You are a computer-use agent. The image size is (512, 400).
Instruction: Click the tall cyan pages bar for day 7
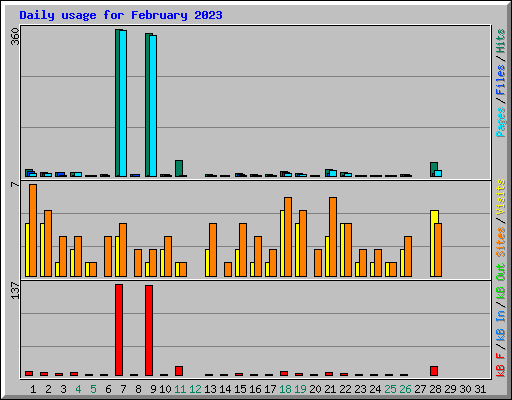tap(123, 103)
